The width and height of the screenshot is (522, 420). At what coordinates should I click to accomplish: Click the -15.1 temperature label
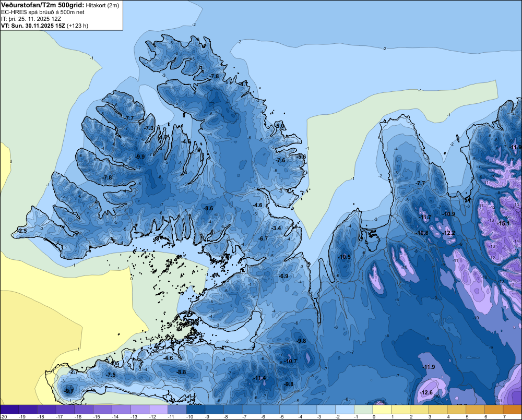tap(503, 224)
